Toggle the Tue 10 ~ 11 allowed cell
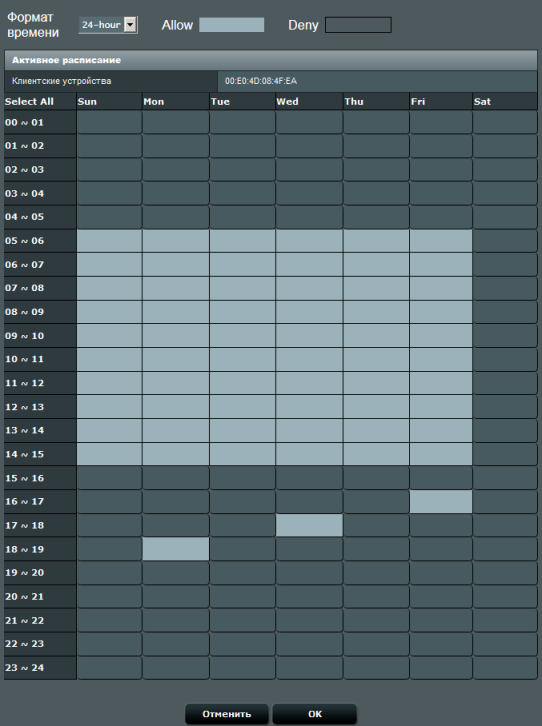 [x=242, y=359]
